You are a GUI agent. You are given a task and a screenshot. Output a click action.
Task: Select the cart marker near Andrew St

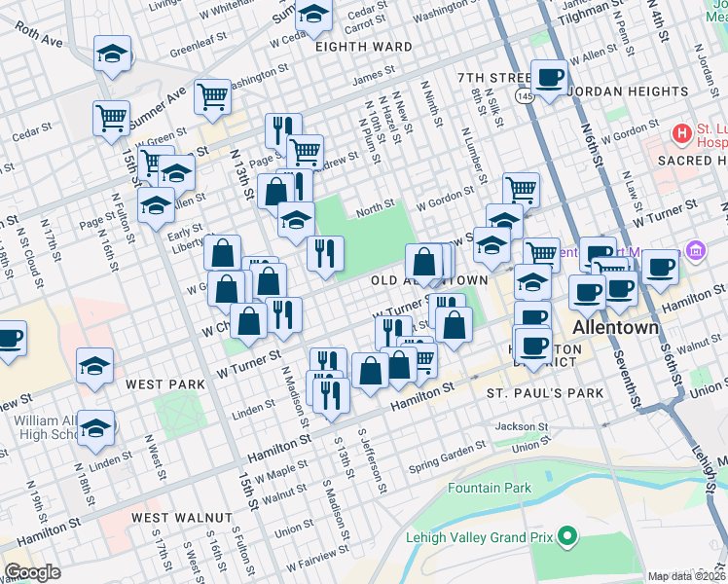(305, 153)
